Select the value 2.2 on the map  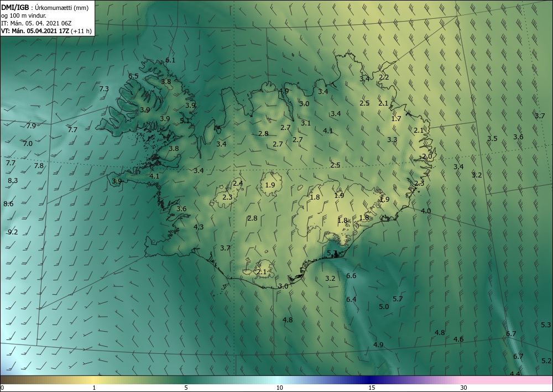click(384, 77)
